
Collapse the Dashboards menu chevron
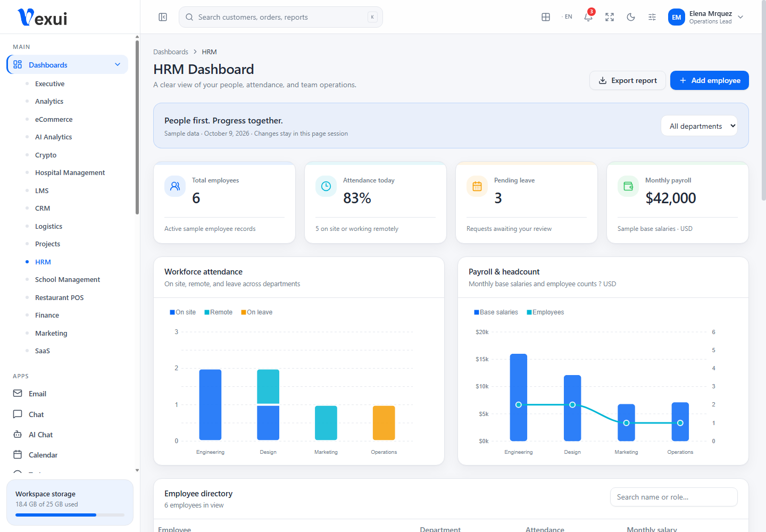click(x=118, y=64)
